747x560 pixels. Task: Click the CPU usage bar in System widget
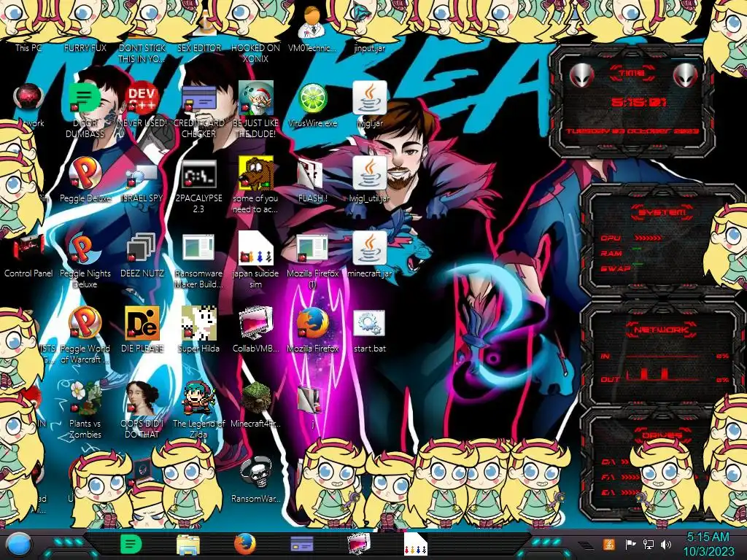tap(648, 238)
